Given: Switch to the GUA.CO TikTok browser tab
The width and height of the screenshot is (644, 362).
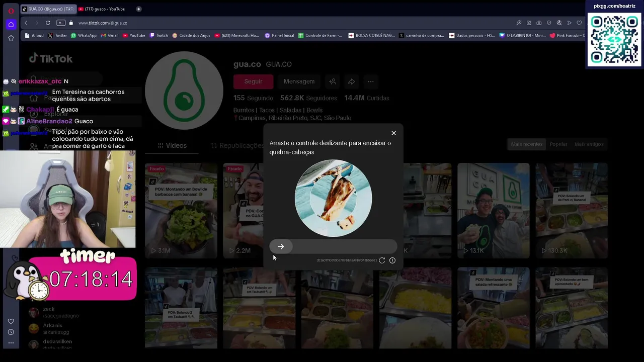Looking at the screenshot, I should (49, 9).
